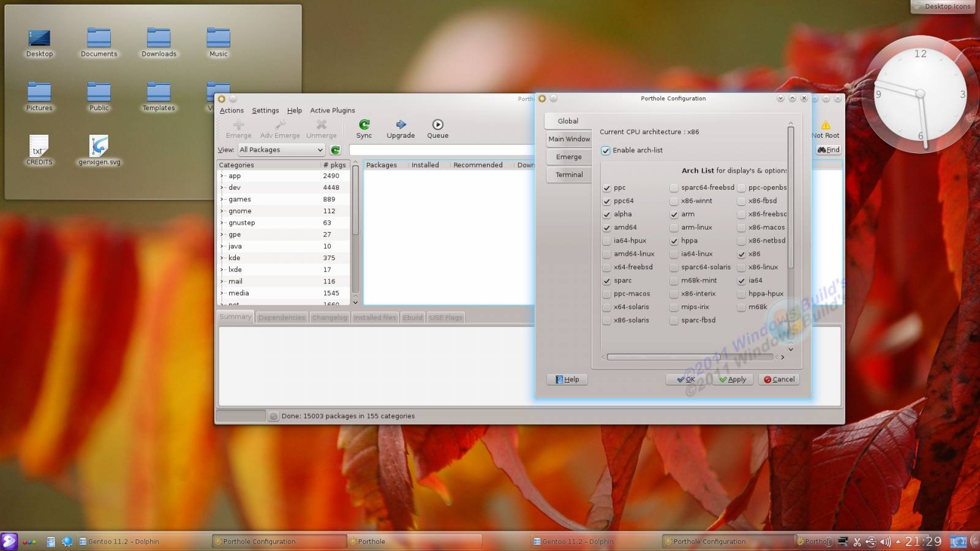Click the scissors clipboard tray icon

point(857,542)
